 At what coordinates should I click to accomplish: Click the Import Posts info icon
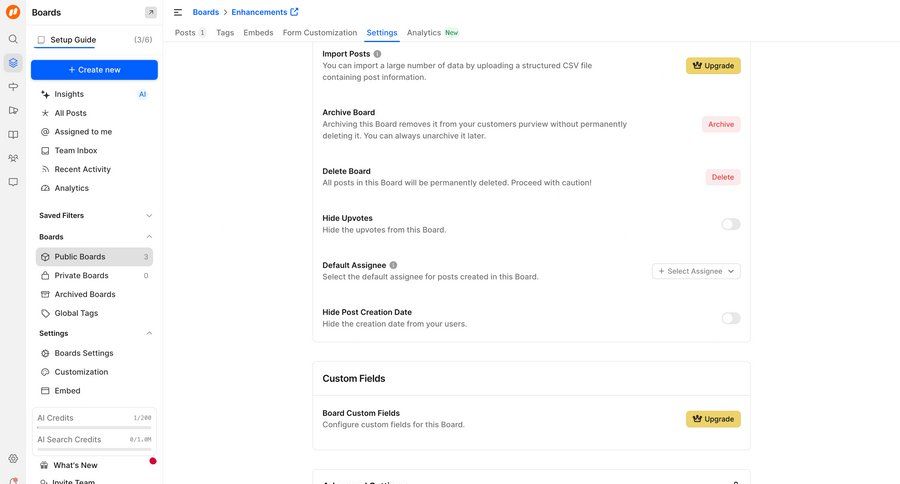pyautogui.click(x=377, y=54)
